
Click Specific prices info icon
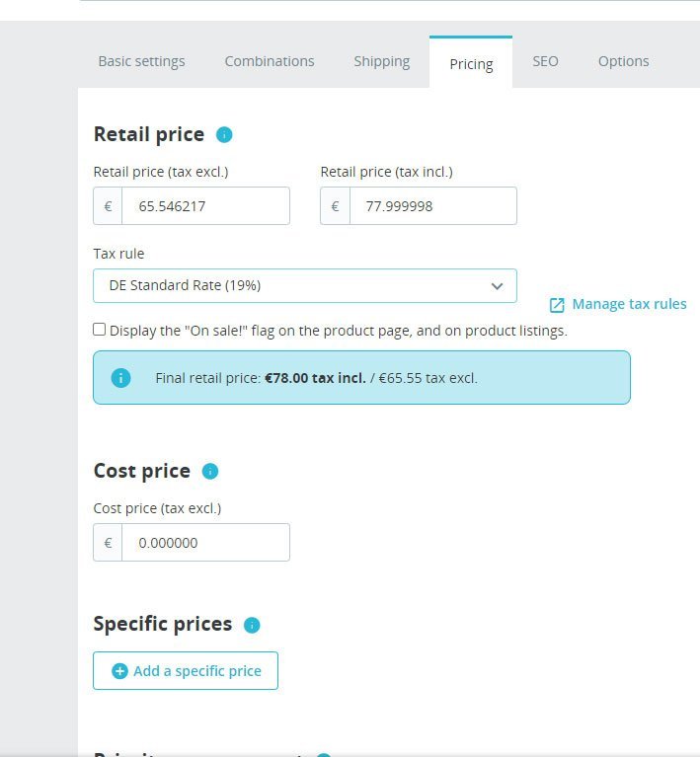point(252,625)
